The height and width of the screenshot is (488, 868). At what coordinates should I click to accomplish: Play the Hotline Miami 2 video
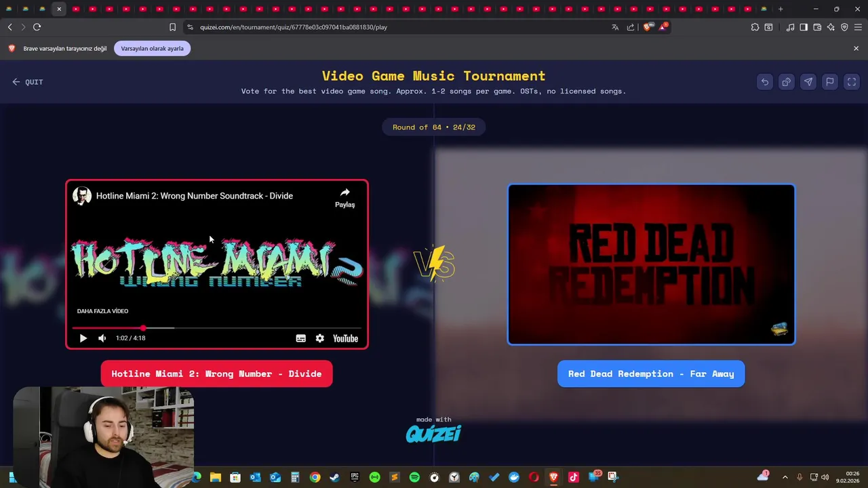click(x=83, y=338)
